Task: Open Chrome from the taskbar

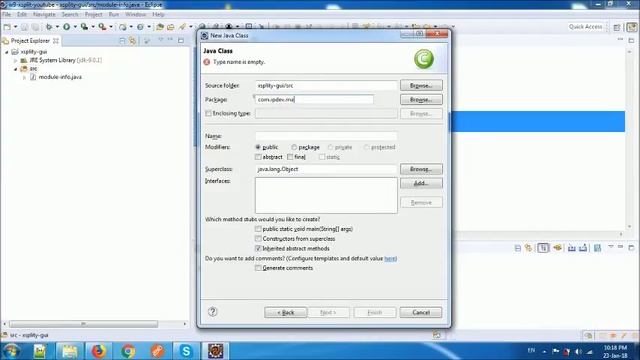Action: [128, 351]
